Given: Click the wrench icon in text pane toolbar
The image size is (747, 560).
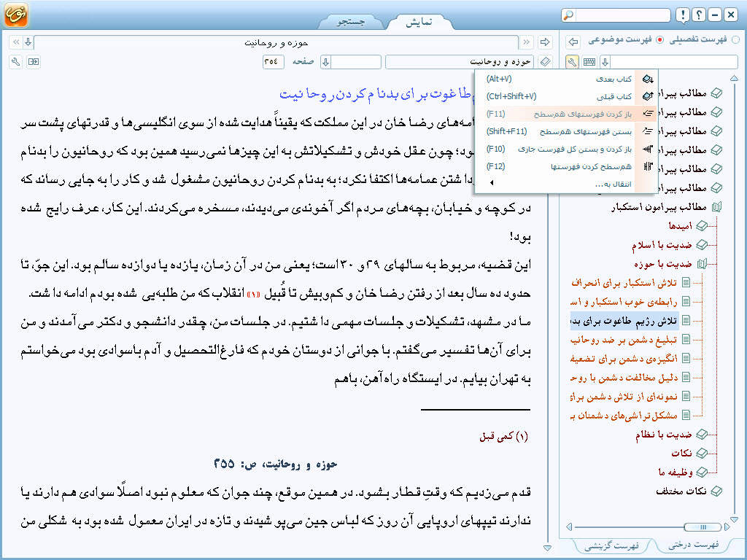Looking at the screenshot, I should [x=15, y=62].
